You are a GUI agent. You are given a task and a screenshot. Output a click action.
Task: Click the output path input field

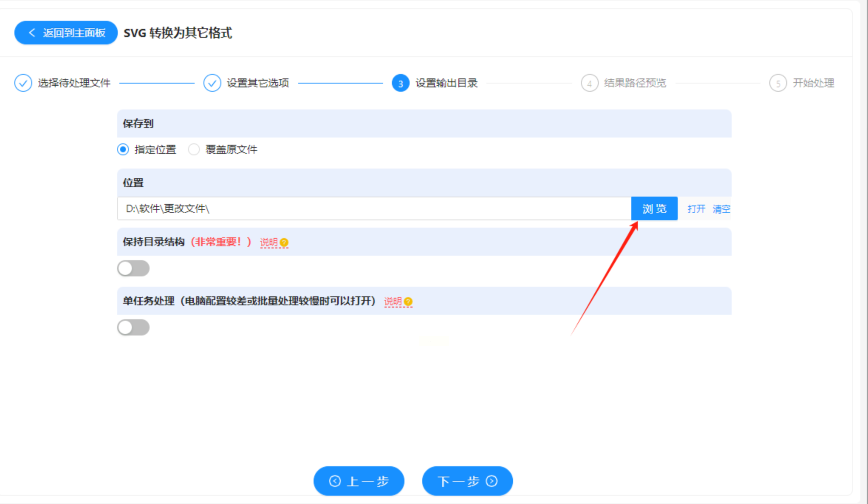pyautogui.click(x=374, y=209)
